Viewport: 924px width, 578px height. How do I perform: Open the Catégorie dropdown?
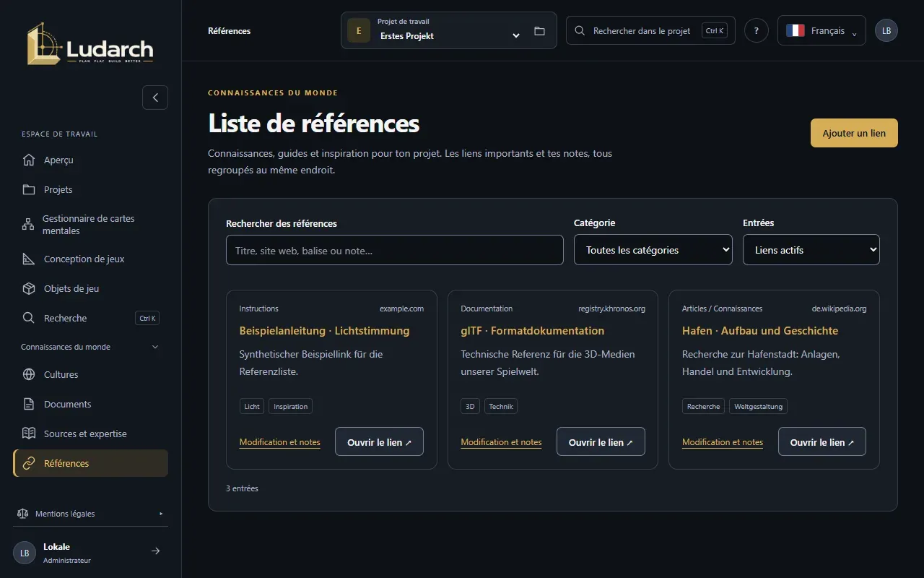click(x=653, y=250)
